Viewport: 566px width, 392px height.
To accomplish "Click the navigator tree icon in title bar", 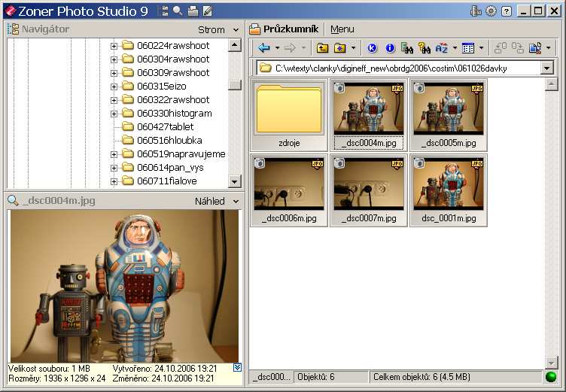I will 164,11.
